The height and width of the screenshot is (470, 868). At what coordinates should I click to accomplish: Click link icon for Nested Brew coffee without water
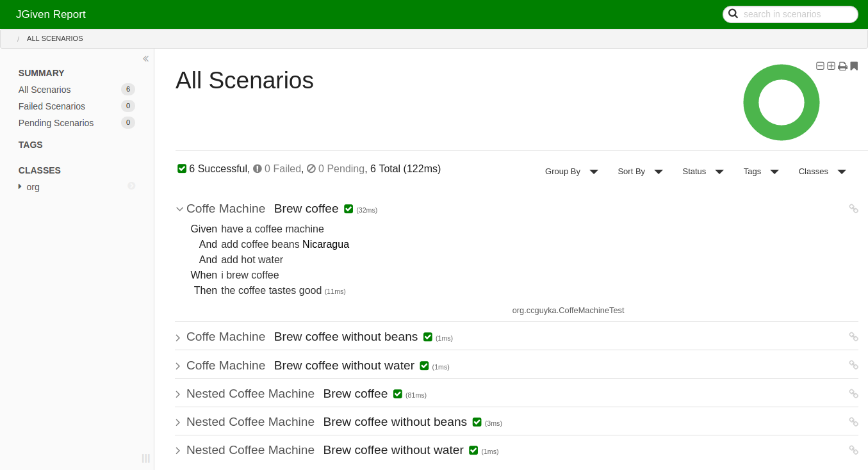click(x=853, y=450)
